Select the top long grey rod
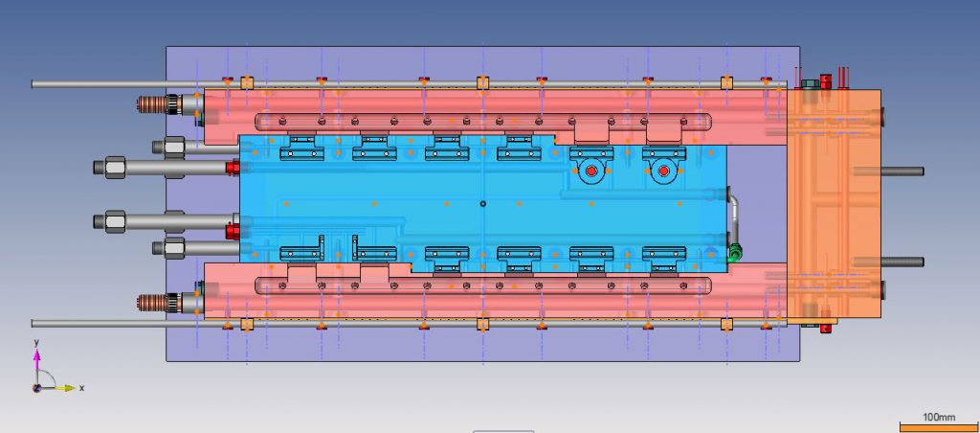The image size is (980, 433). [x=410, y=84]
